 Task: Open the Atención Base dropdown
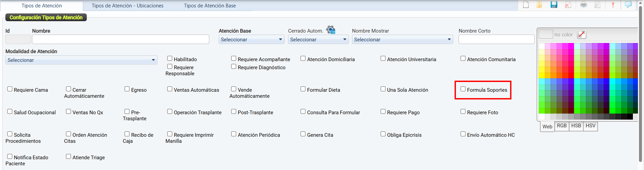(251, 40)
